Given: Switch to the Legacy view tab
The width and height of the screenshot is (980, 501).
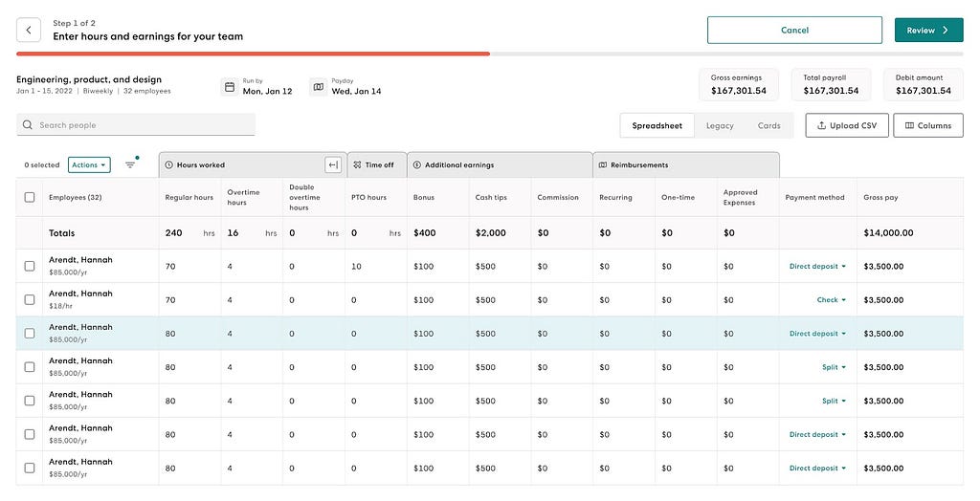Looking at the screenshot, I should [720, 125].
